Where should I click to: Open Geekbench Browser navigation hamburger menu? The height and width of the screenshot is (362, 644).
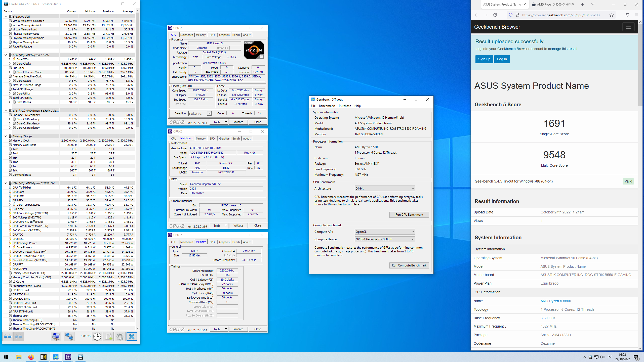click(x=628, y=27)
